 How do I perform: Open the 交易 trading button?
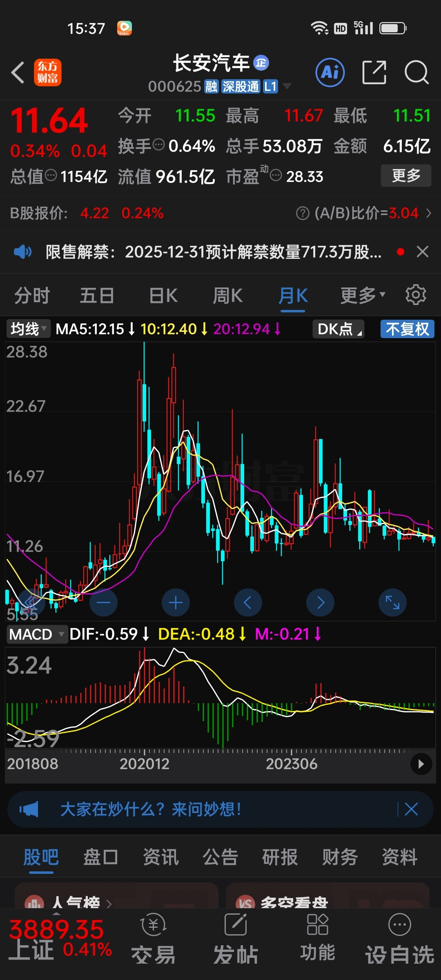click(153, 938)
